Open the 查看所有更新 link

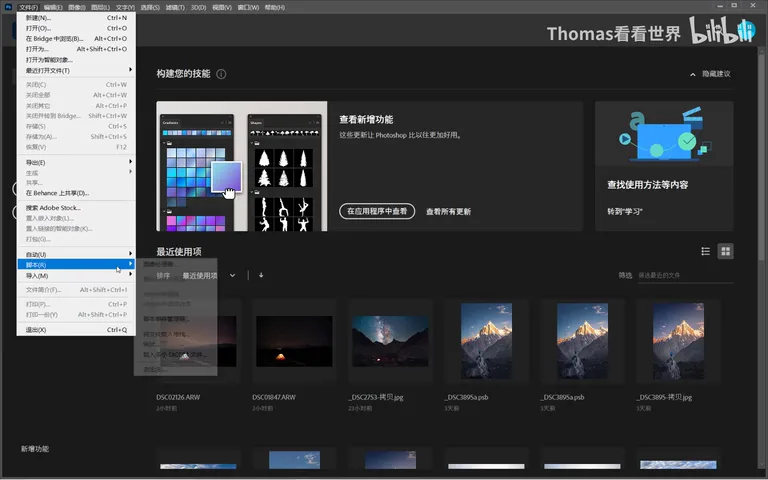click(x=448, y=212)
